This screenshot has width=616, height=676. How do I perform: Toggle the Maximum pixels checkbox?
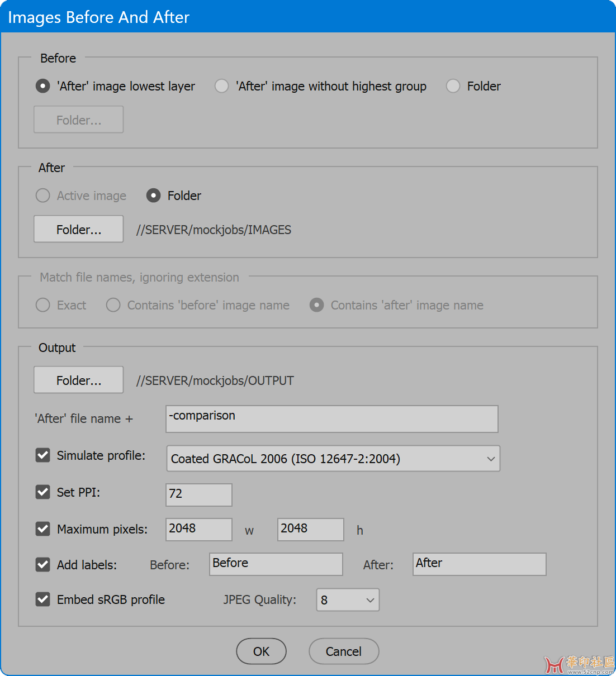click(x=43, y=529)
